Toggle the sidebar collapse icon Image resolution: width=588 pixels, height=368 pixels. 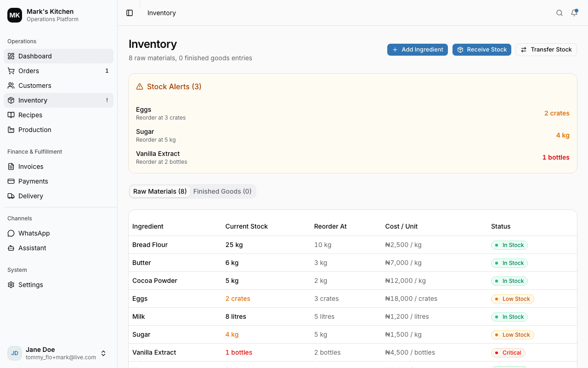pos(130,13)
